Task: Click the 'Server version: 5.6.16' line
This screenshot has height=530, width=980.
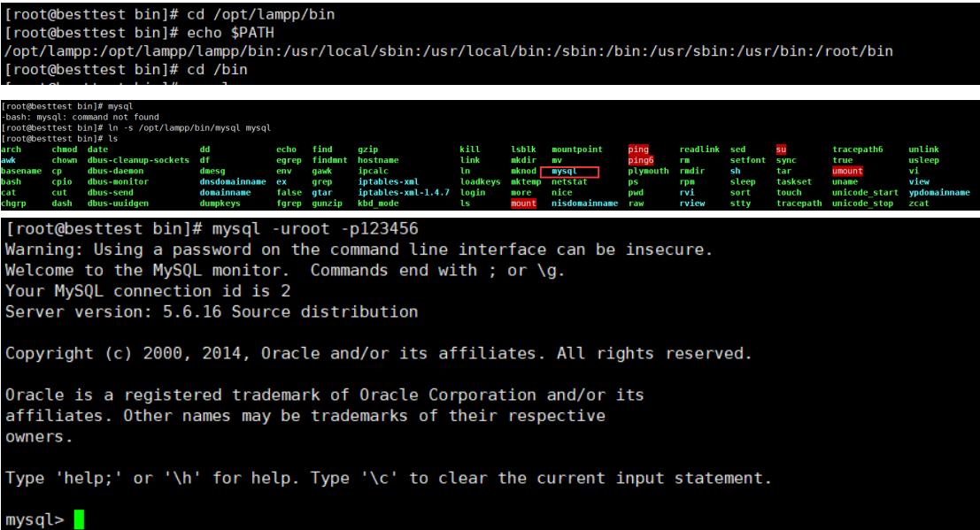Action: click(x=212, y=311)
